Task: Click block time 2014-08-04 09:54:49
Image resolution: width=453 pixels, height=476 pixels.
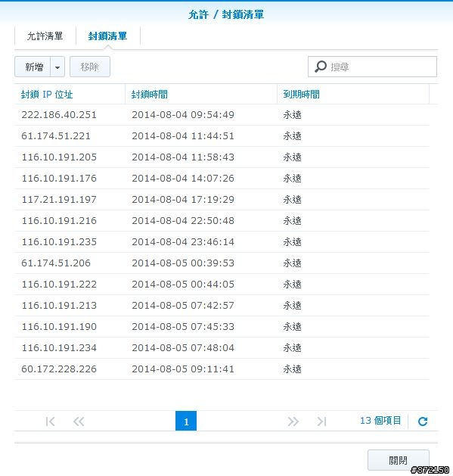Action: tap(183, 115)
